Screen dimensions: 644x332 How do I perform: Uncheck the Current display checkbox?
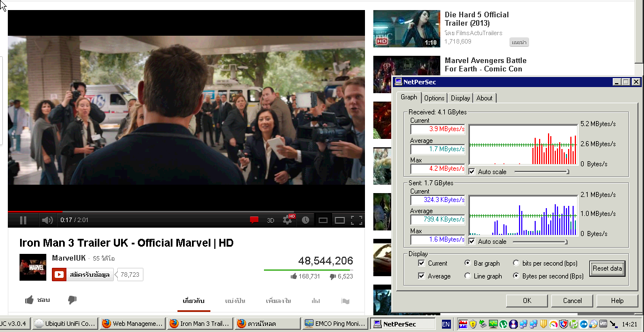click(x=422, y=263)
